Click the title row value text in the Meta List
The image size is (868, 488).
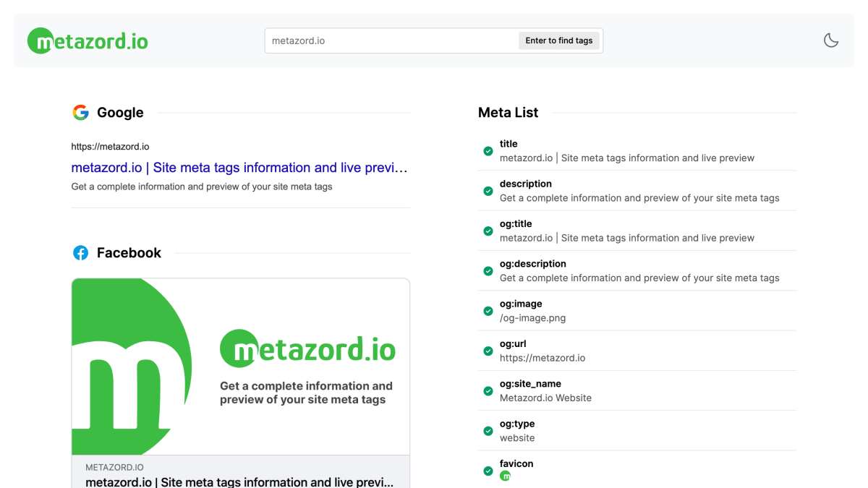(x=627, y=158)
